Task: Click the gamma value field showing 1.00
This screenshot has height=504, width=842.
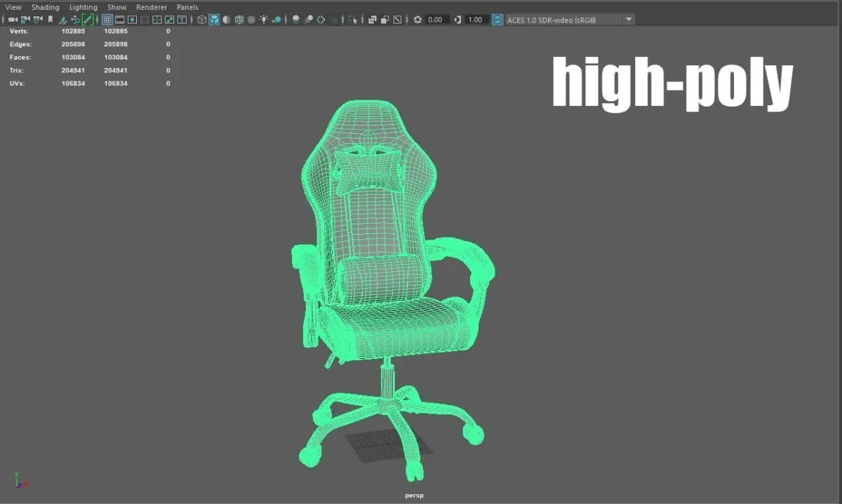Action: pos(476,20)
